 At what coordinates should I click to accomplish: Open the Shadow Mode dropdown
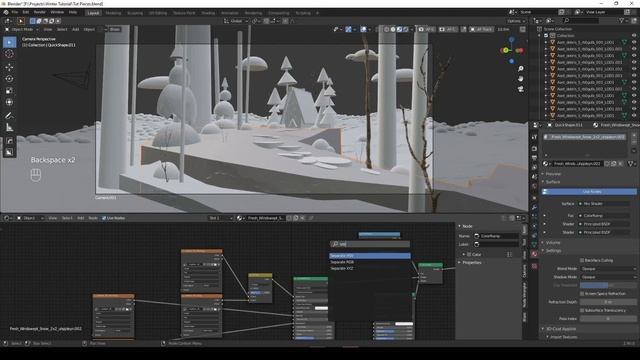tap(608, 277)
